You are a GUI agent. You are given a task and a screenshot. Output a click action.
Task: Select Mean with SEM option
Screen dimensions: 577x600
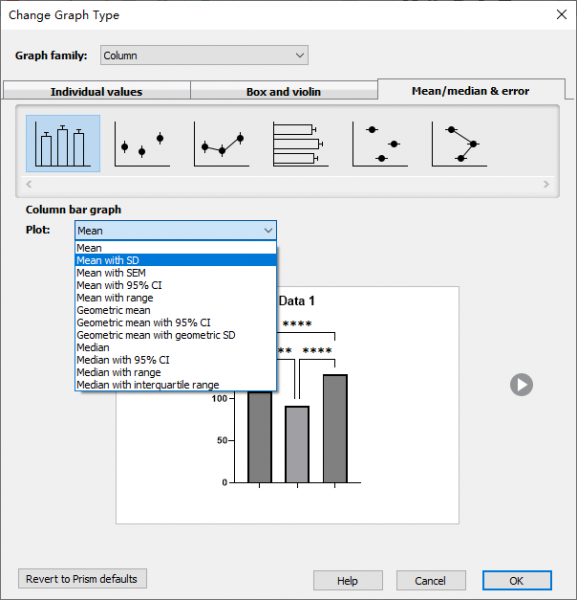[x=176, y=273]
